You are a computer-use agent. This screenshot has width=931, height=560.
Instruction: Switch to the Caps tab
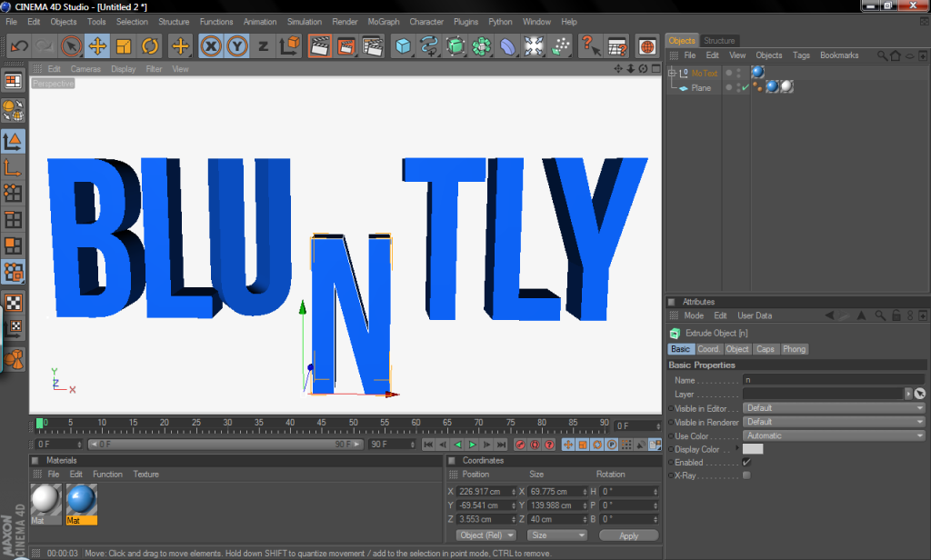coord(766,349)
